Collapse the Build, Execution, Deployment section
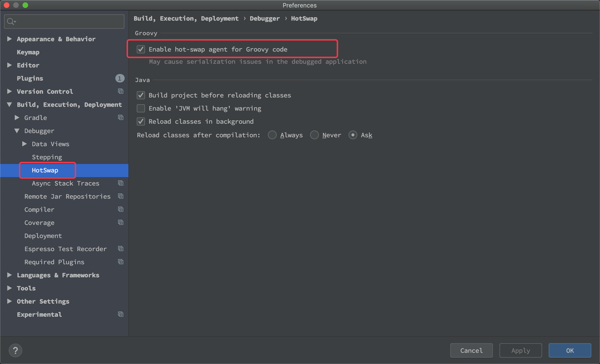This screenshot has height=364, width=600. (x=9, y=104)
